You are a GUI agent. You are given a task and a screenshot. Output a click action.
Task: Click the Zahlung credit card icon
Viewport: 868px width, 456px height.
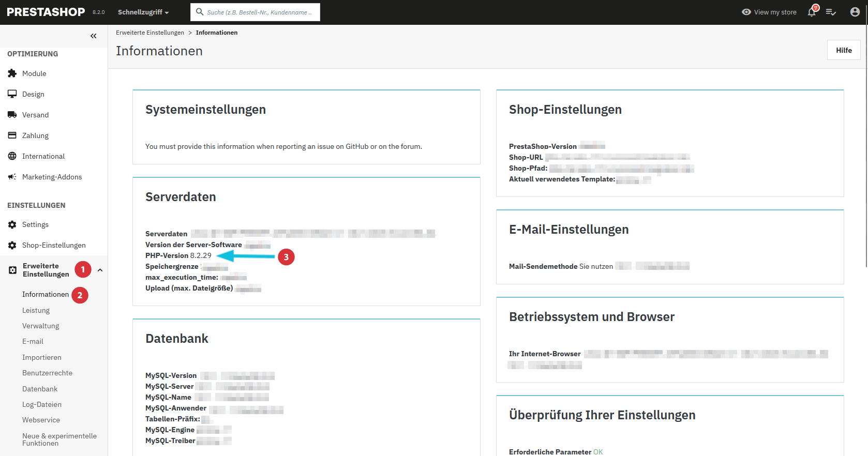click(x=12, y=135)
